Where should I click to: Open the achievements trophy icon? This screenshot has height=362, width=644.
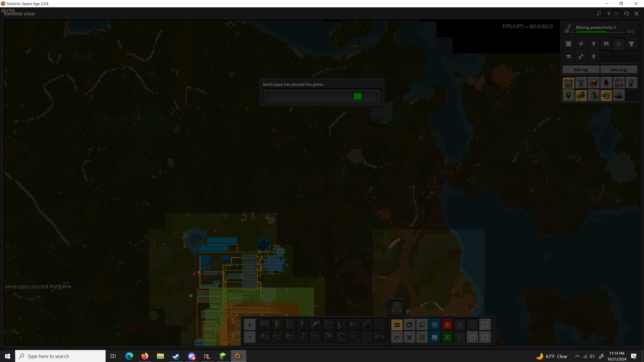[631, 44]
